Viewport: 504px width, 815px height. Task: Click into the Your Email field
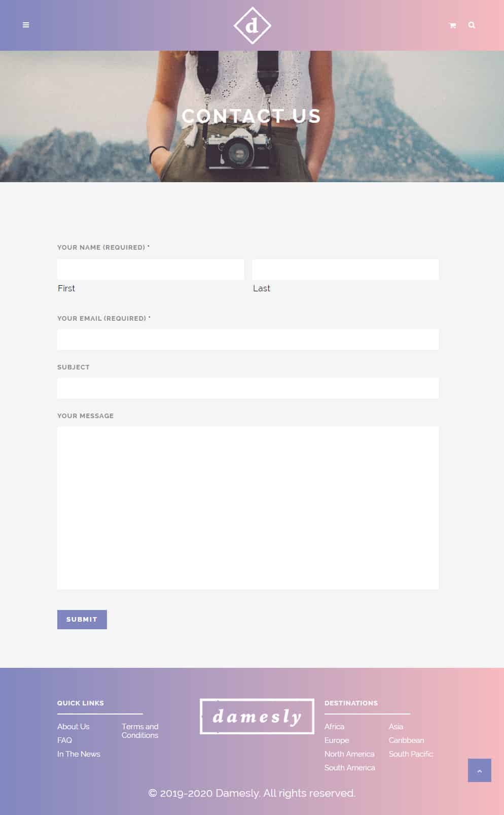pos(248,339)
